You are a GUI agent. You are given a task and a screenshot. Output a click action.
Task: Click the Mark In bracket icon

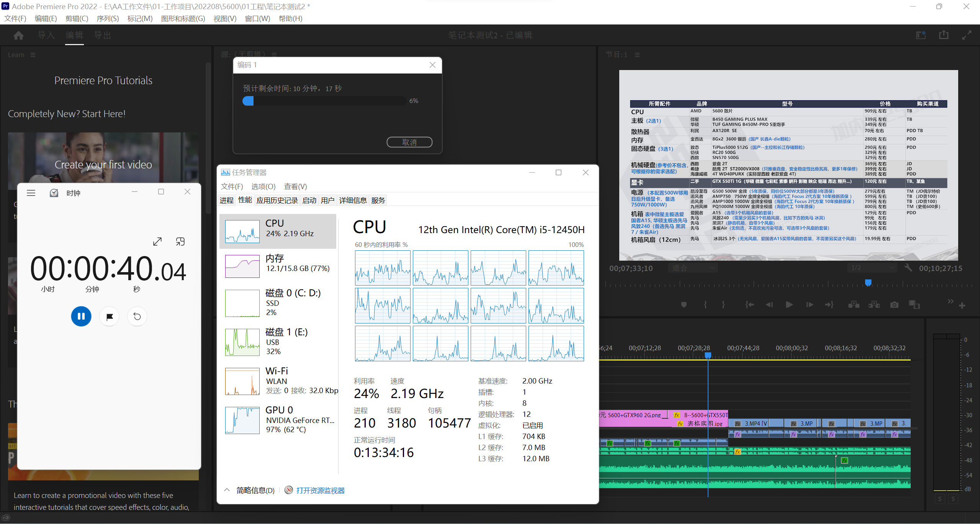pyautogui.click(x=705, y=305)
